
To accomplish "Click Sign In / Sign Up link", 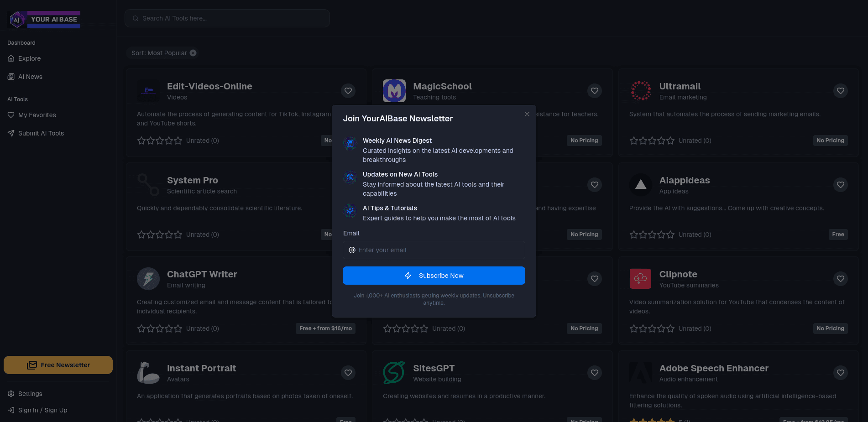I will pyautogui.click(x=42, y=410).
